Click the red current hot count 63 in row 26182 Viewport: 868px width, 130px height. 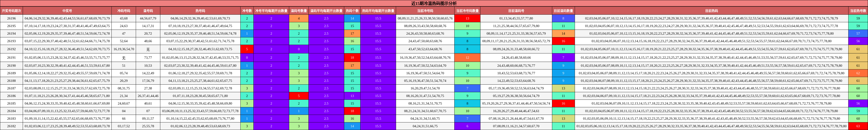(x=858, y=126)
